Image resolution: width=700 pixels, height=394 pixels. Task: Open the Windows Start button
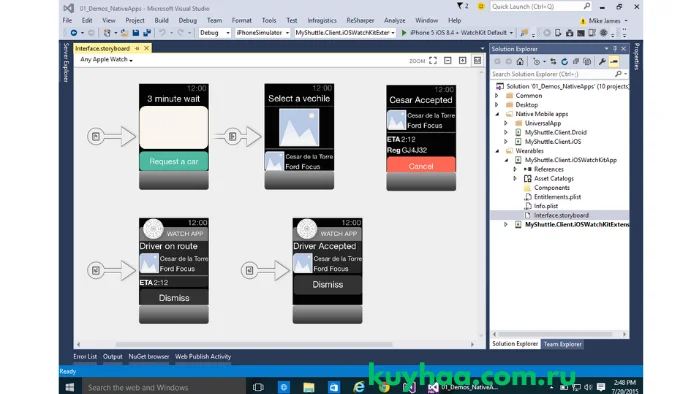tap(70, 387)
